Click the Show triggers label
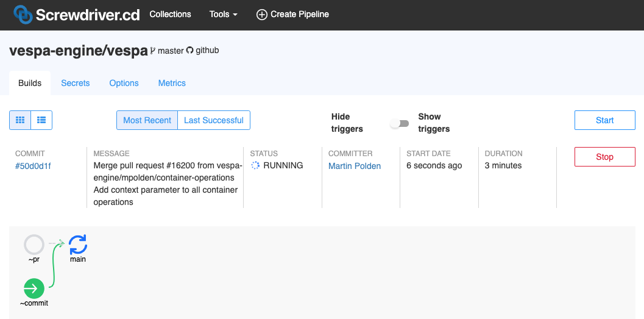Viewport: 644px width, 319px height. point(434,123)
